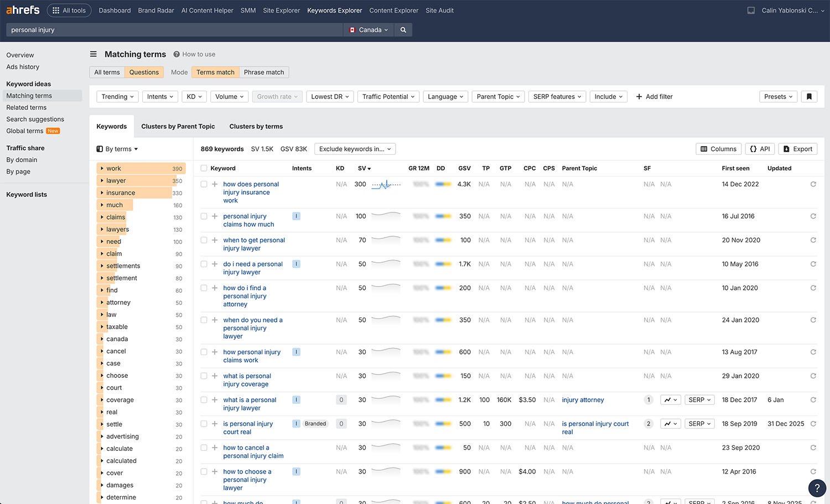
Task: Click the Export icon button
Action: click(797, 149)
